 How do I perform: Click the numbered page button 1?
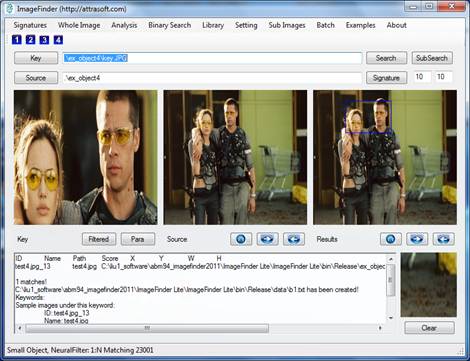(17, 40)
